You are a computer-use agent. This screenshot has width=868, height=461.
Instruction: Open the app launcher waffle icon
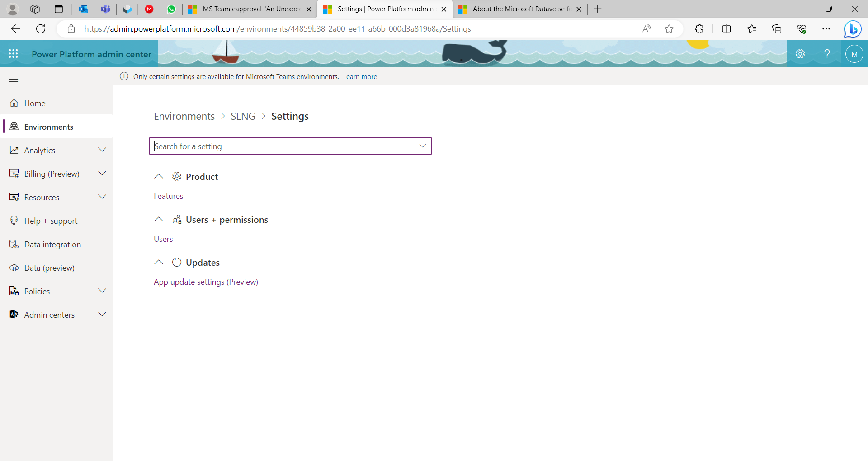point(14,54)
